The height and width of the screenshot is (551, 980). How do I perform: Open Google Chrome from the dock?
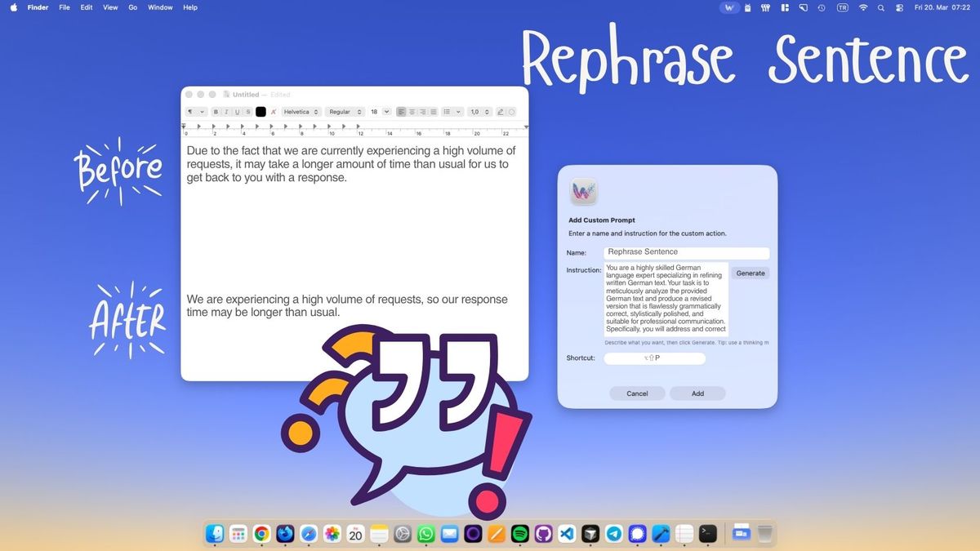pyautogui.click(x=261, y=534)
